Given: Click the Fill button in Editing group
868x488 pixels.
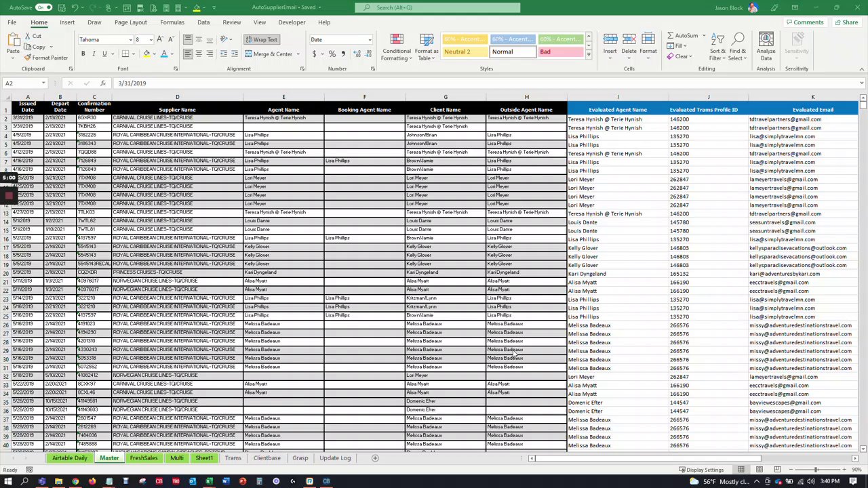Looking at the screenshot, I should pyautogui.click(x=677, y=46).
